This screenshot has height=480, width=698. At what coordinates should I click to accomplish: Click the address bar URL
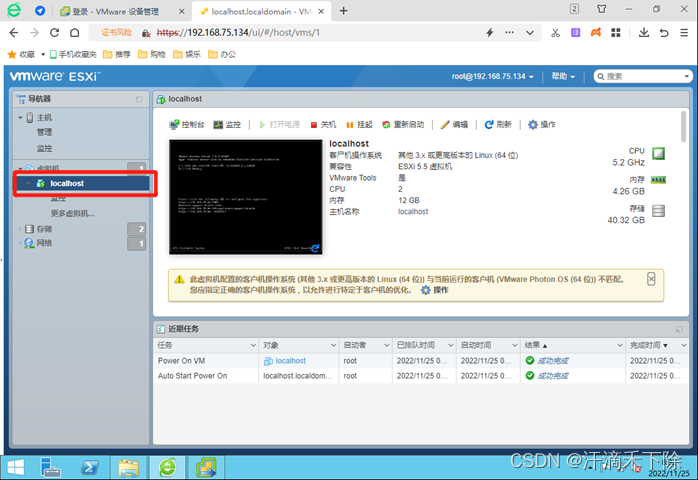(x=238, y=33)
